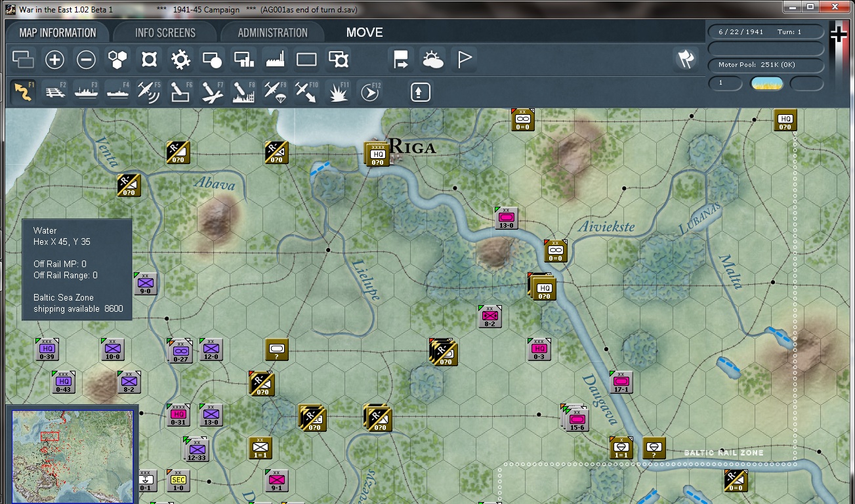Open the Map Information tab
Screen dimensions: 855x504
point(58,33)
